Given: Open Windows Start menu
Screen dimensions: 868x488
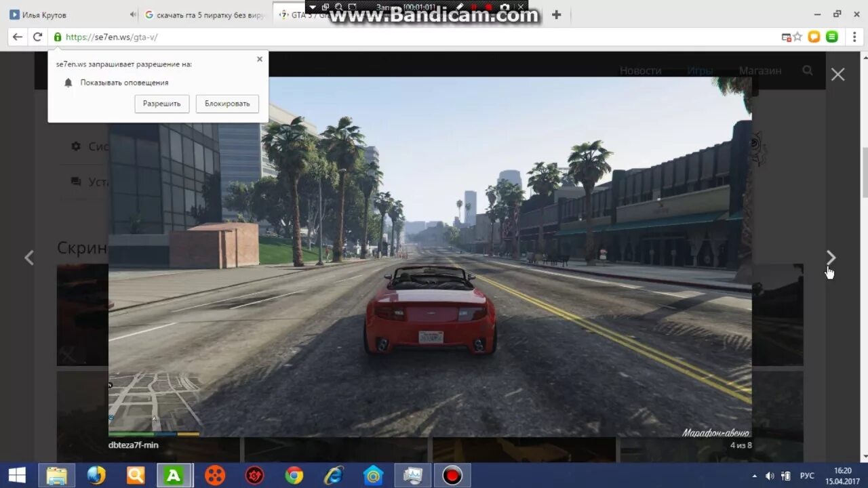Looking at the screenshot, I should pyautogui.click(x=17, y=475).
